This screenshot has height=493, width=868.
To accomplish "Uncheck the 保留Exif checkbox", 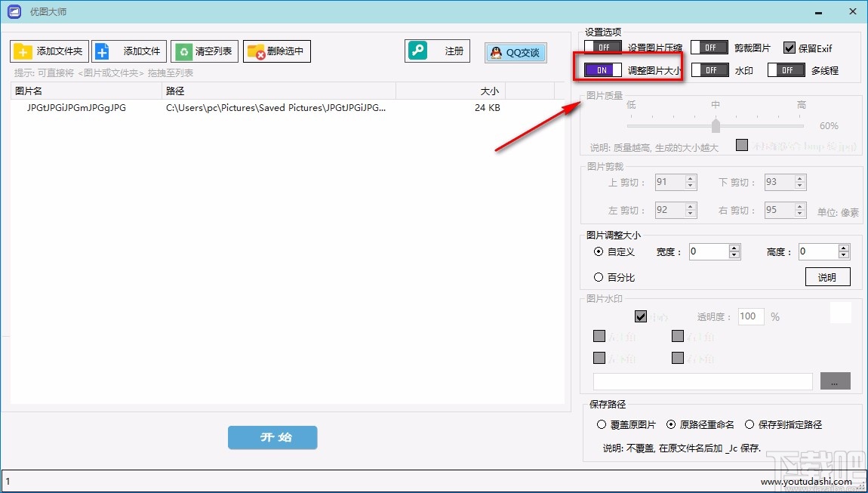I will 790,48.
